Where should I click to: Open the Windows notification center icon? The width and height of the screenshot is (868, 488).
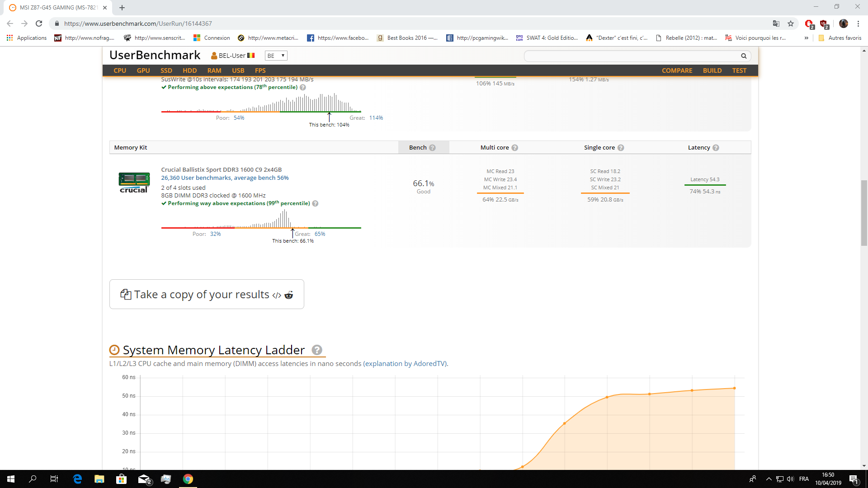(x=854, y=479)
